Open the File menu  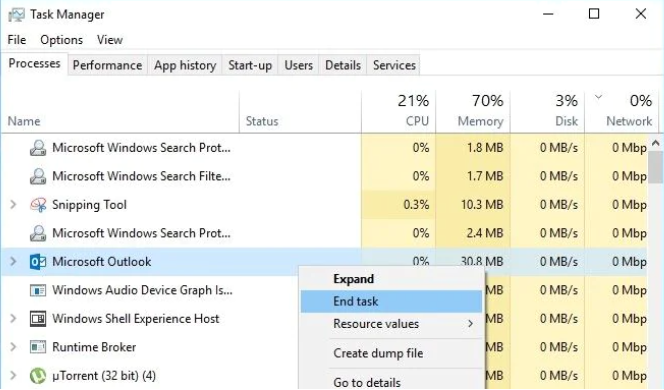pyautogui.click(x=17, y=40)
